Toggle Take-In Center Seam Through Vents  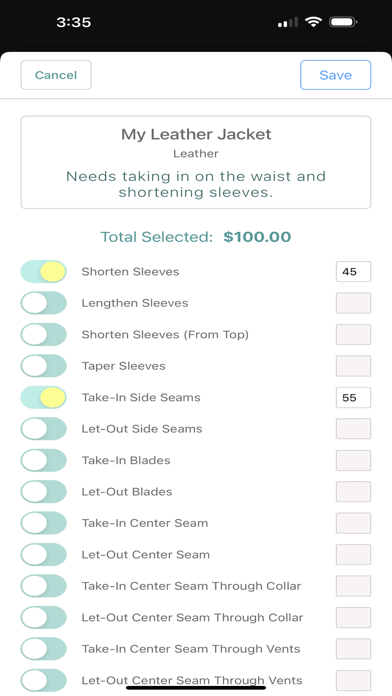pyautogui.click(x=44, y=649)
